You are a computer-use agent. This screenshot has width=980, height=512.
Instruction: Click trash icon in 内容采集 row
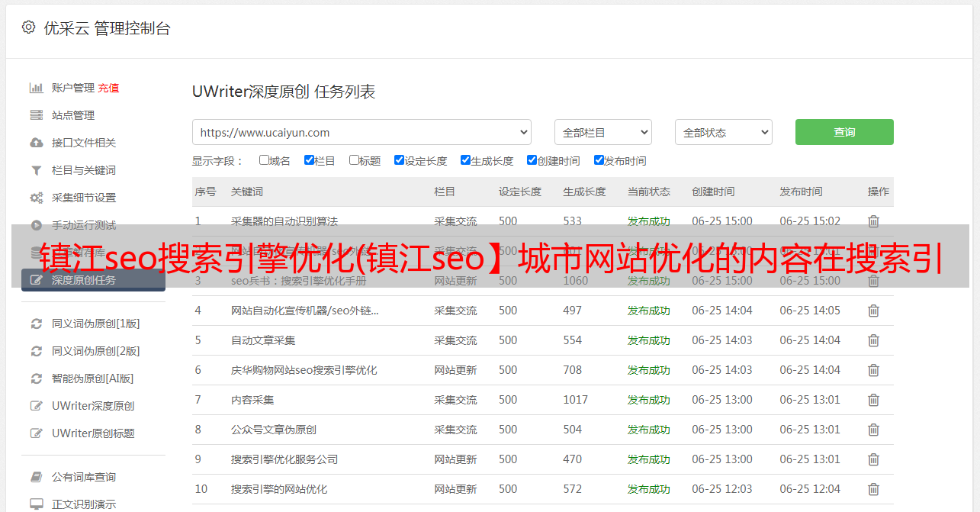[x=873, y=400]
